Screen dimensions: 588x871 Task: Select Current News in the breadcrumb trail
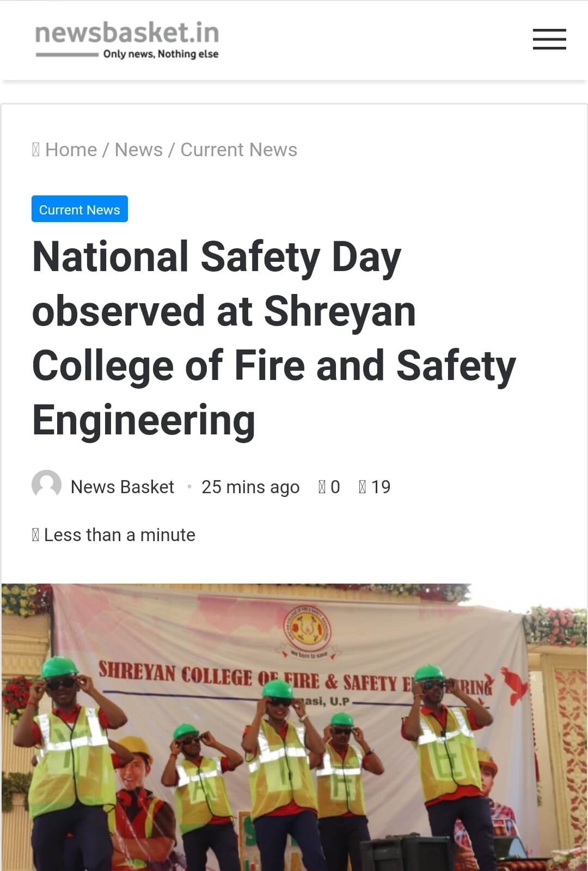(x=238, y=150)
